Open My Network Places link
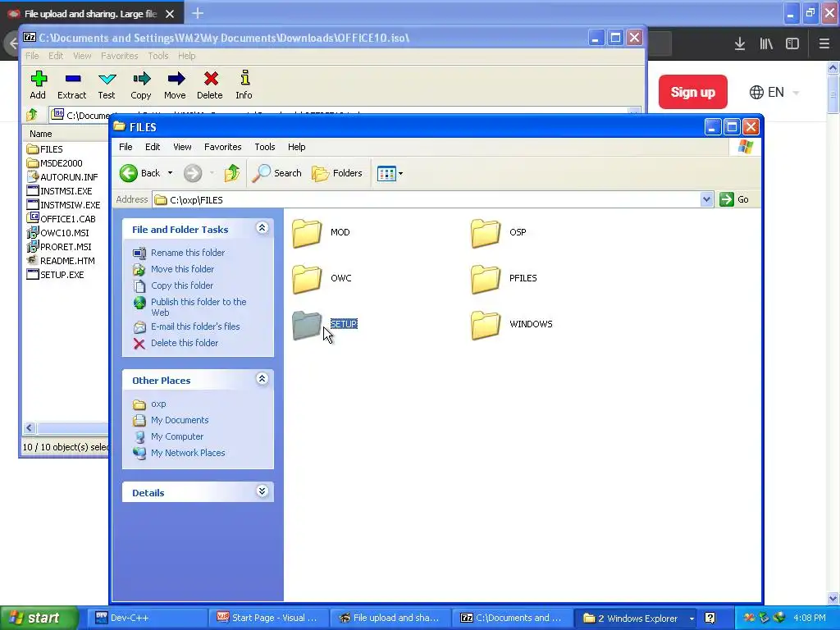840x630 pixels. pos(188,453)
